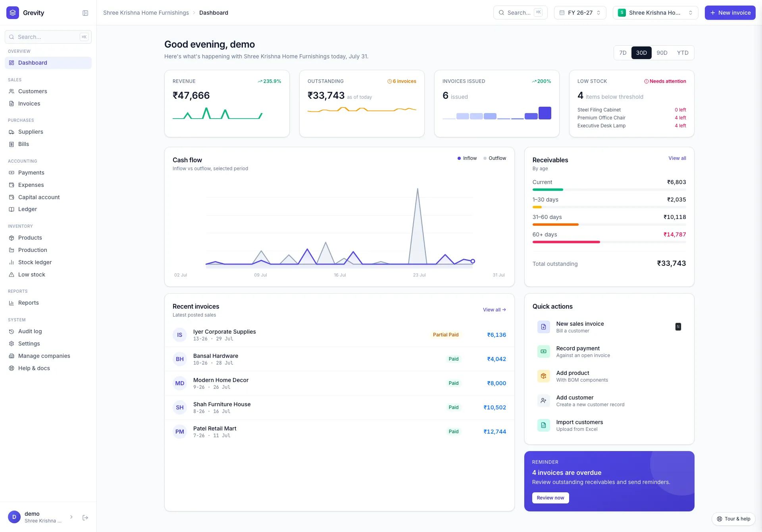Click the New invoice button

coord(730,13)
